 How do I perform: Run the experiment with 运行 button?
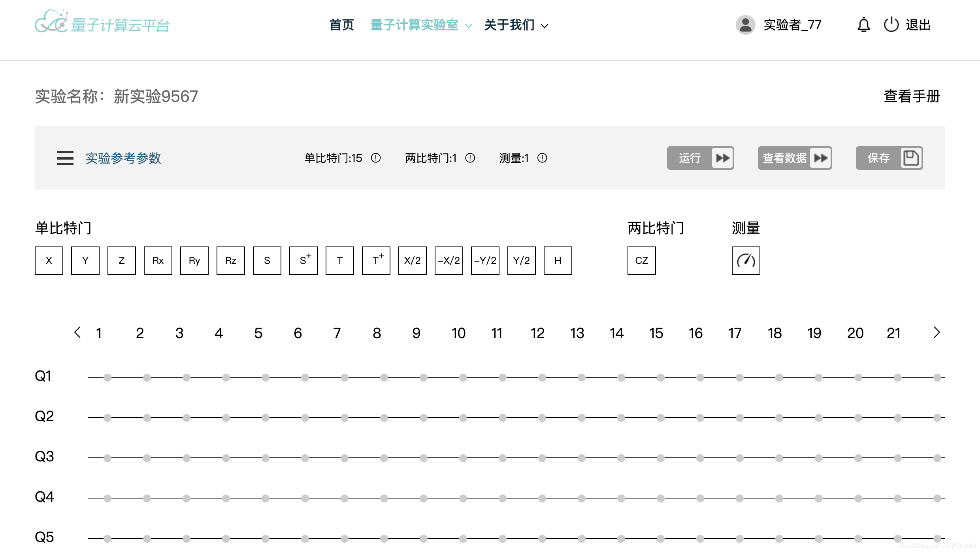click(700, 158)
